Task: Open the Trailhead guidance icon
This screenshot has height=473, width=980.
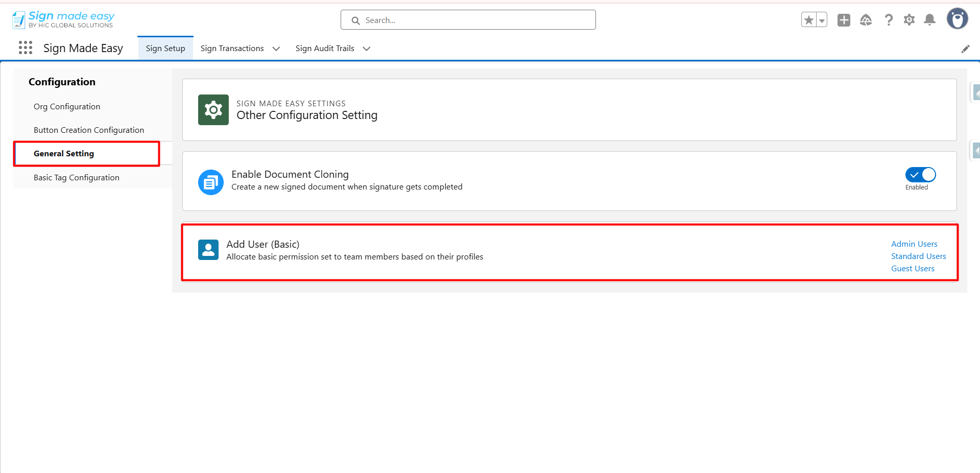Action: pyautogui.click(x=866, y=20)
